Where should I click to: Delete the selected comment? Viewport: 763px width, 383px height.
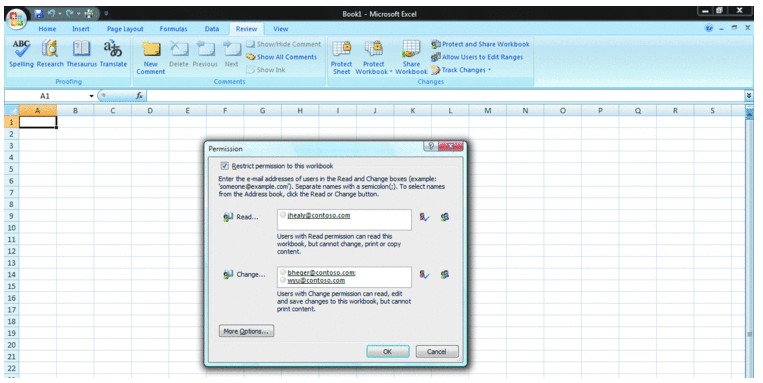coord(179,54)
